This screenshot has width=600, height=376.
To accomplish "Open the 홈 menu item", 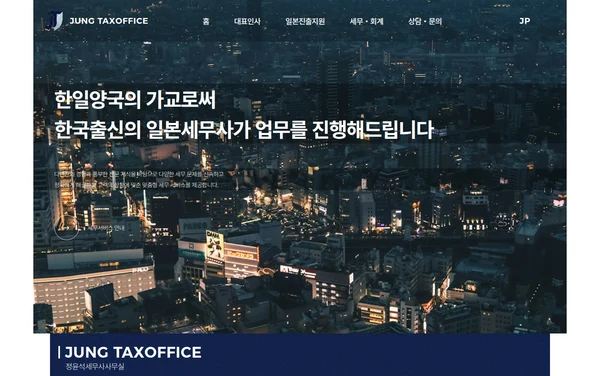I will [206, 21].
